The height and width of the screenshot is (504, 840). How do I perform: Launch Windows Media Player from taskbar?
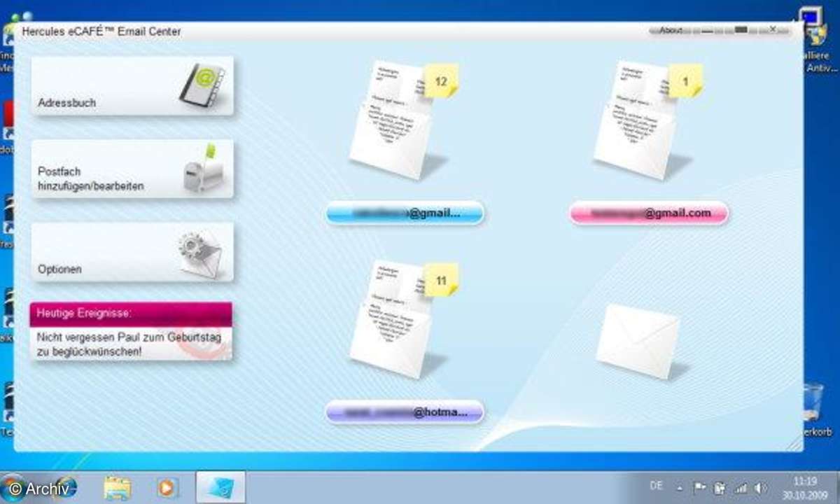[x=168, y=487]
